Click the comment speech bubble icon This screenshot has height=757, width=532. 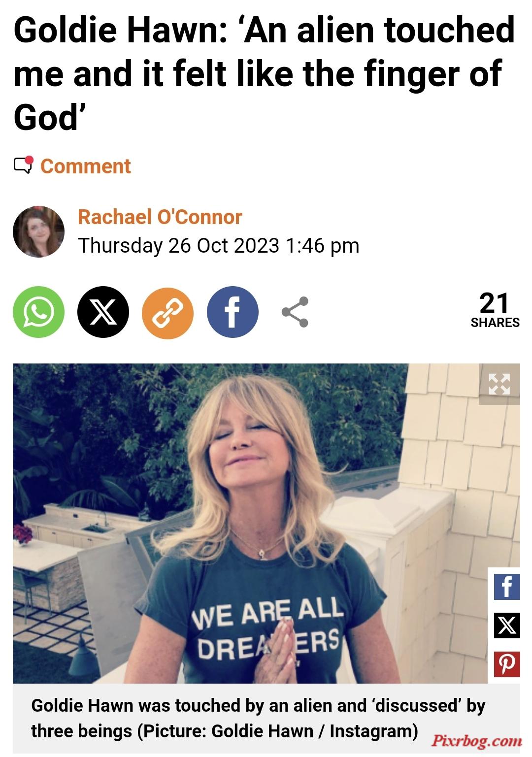click(x=23, y=165)
